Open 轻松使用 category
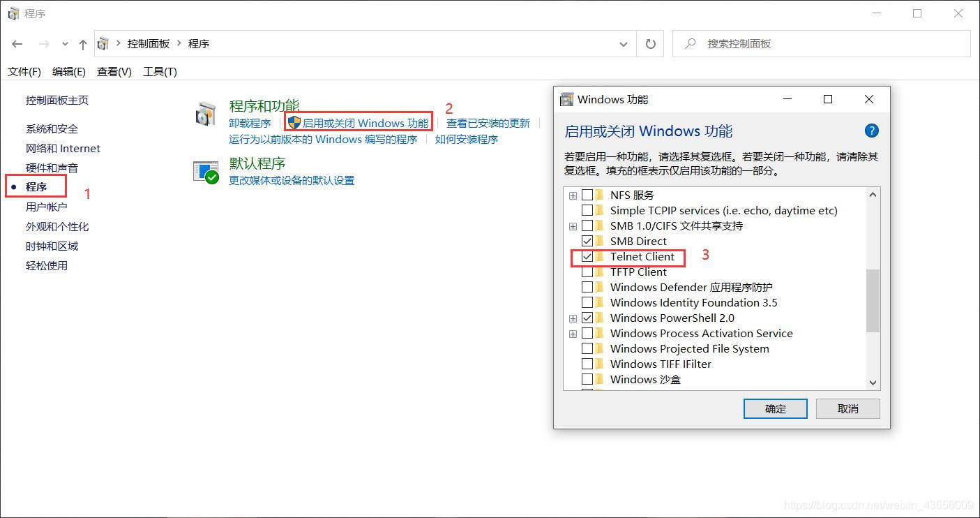The image size is (980, 518). click(47, 266)
